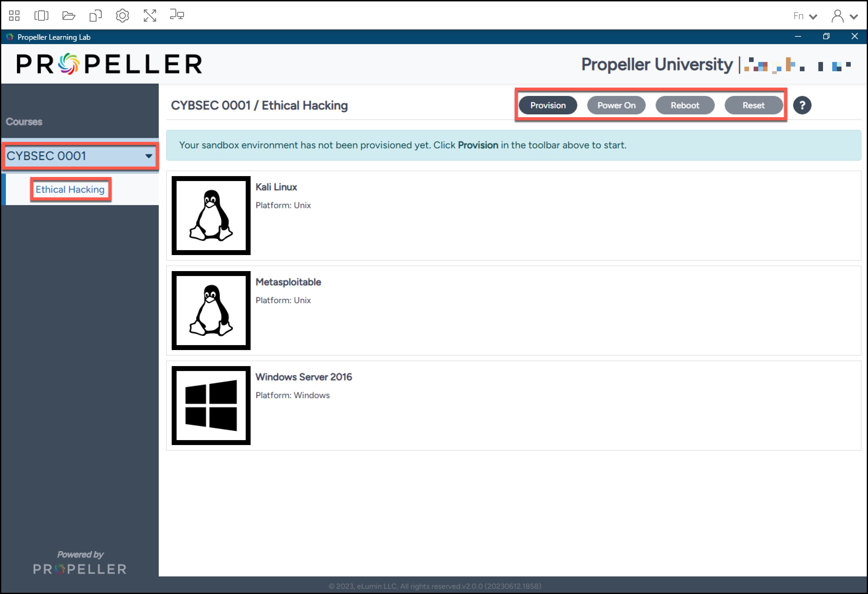Click the multi-monitor display icon
This screenshot has height=594, width=868.
pos(177,14)
